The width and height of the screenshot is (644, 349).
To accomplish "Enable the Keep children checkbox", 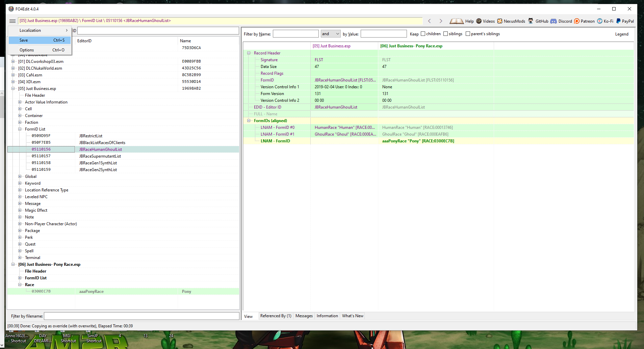I will [423, 34].
